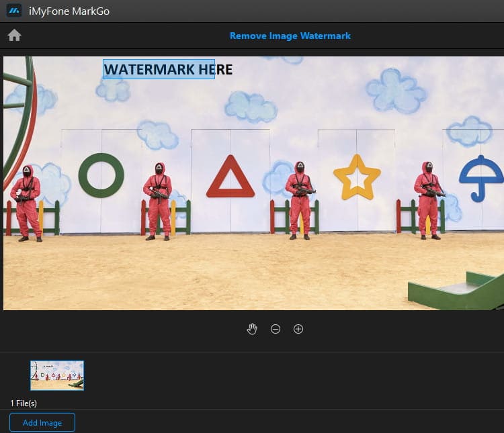Select the hand pan tool
This screenshot has width=504, height=433.
coord(252,329)
